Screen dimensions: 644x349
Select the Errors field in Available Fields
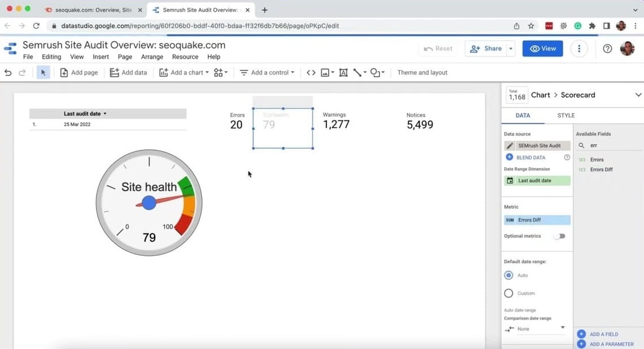tap(597, 159)
